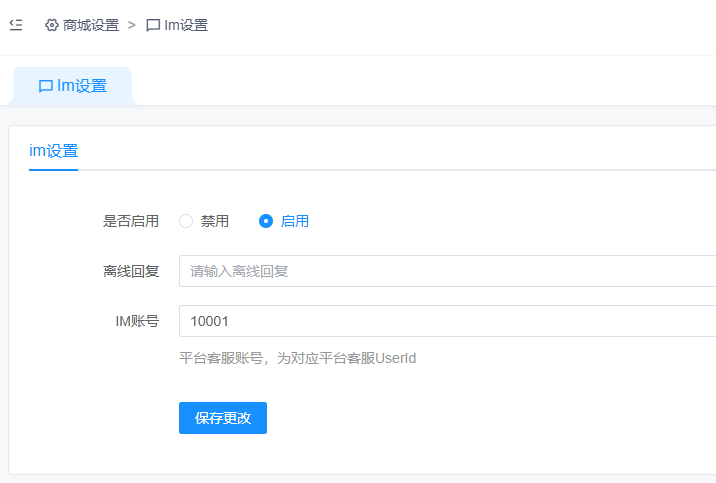Focus the 离线回复 input field
The height and width of the screenshot is (483, 716).
tap(446, 271)
